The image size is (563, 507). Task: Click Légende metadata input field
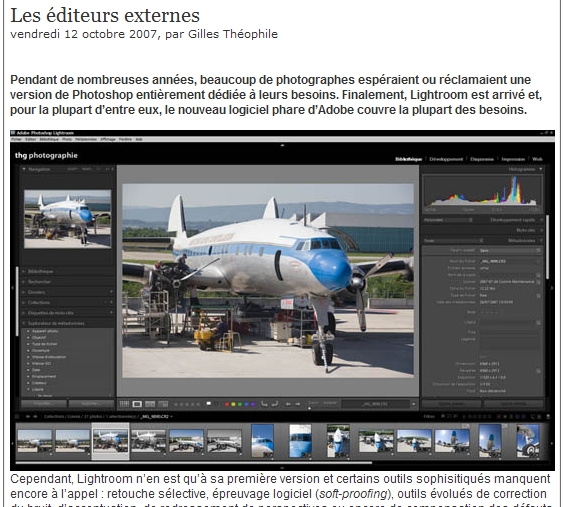510,343
